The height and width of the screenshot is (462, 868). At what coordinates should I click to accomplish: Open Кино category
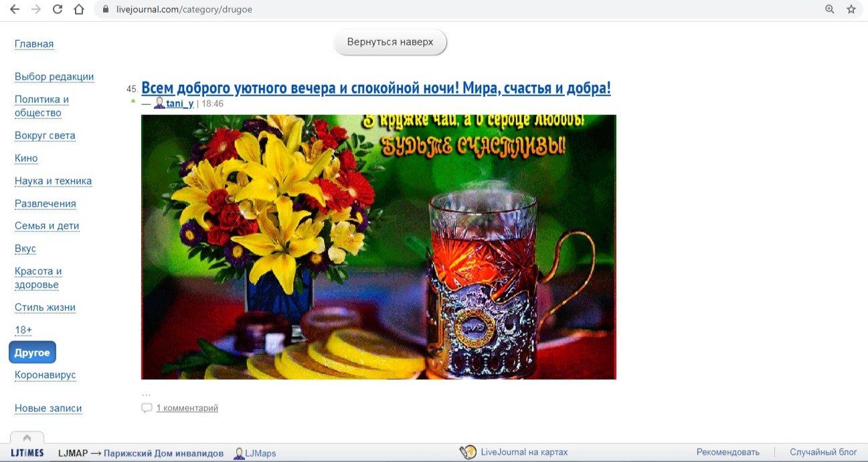(x=26, y=158)
